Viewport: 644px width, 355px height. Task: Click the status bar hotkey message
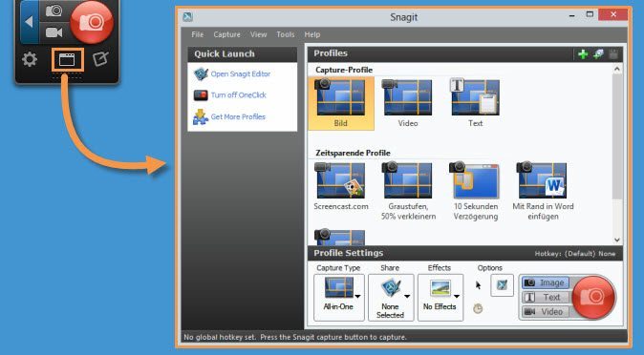click(295, 338)
